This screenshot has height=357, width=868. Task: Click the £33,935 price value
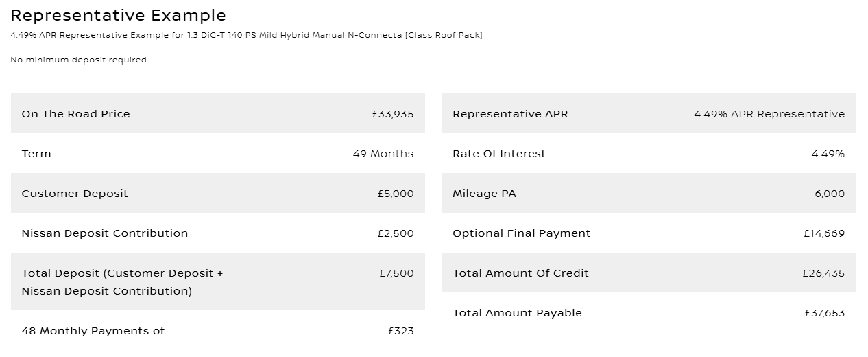coord(393,114)
